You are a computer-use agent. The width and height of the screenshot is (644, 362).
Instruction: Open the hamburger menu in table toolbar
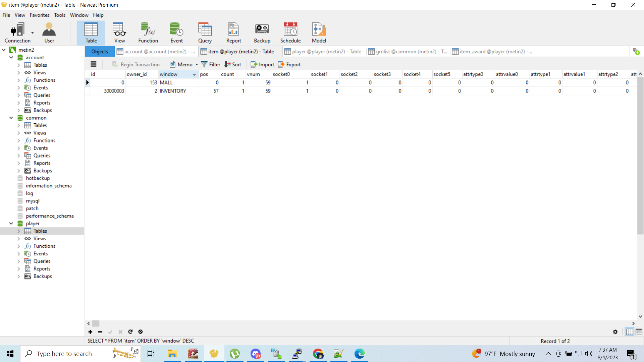pos(94,64)
